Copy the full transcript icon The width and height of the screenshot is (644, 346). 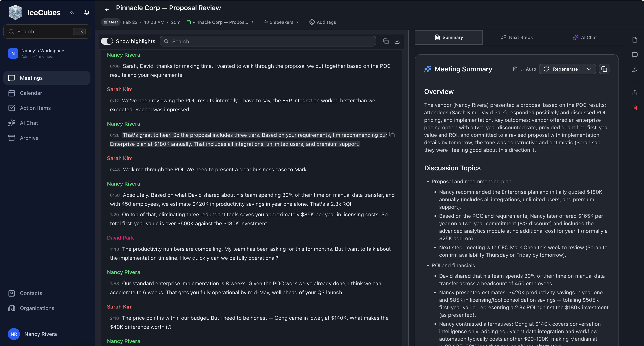(385, 41)
